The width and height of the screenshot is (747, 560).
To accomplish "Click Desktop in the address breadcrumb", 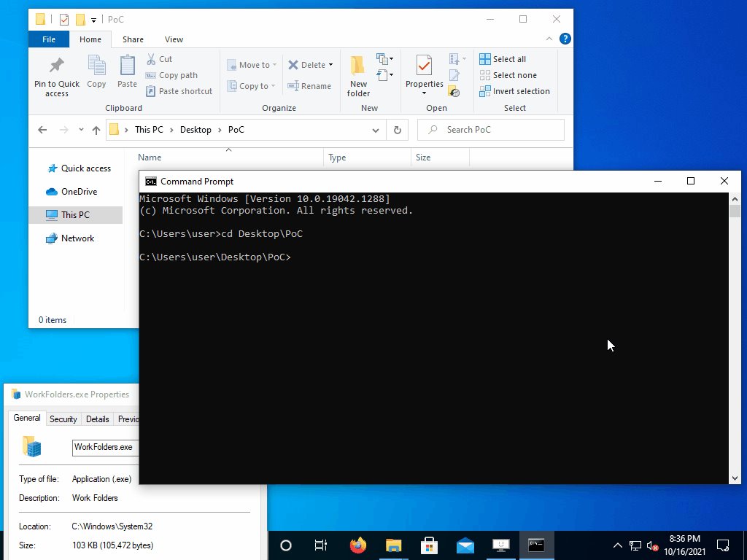I will 196,130.
